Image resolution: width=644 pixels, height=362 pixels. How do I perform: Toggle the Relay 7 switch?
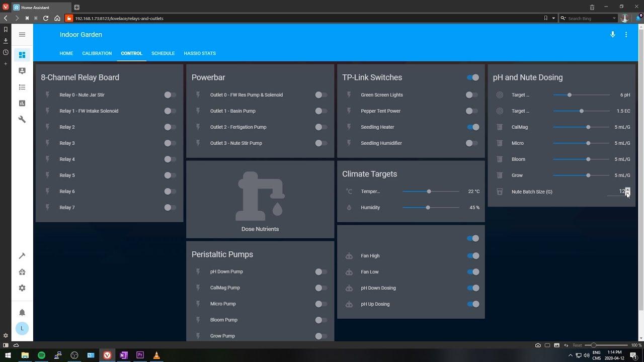170,207
